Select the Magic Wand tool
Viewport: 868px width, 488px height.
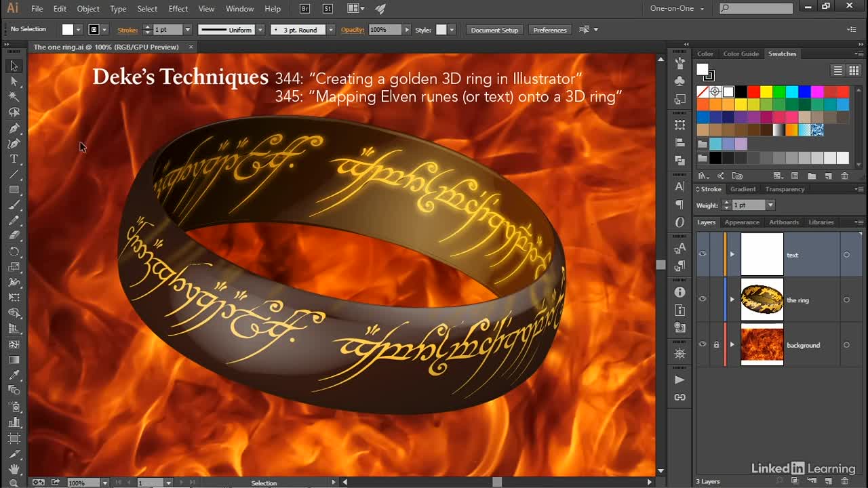(x=14, y=97)
